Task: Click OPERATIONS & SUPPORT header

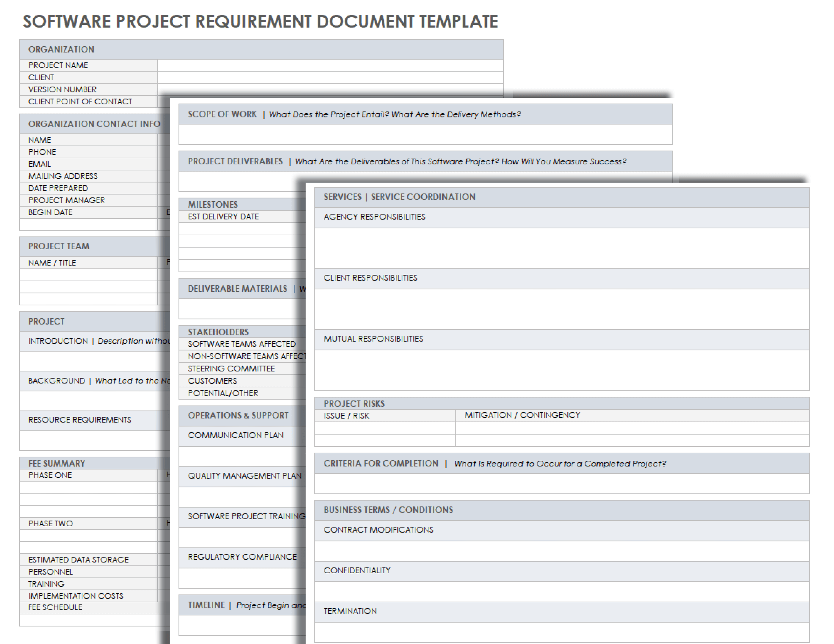Action: (238, 415)
